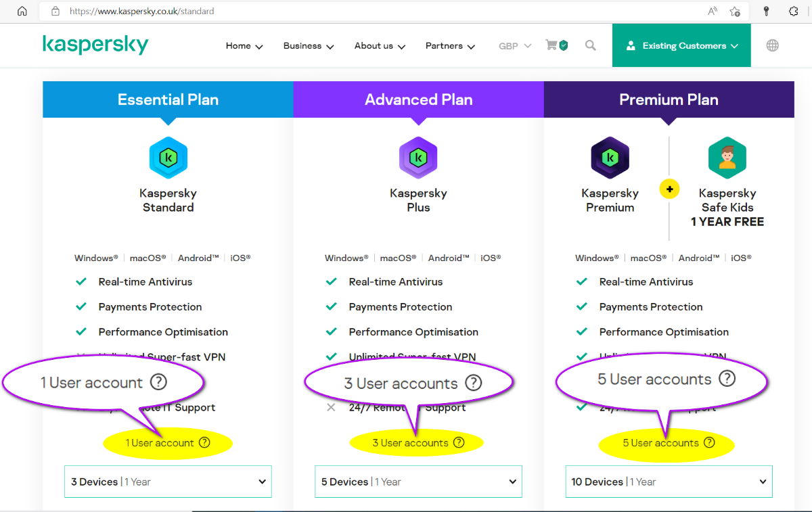Open the 10 Devices 1 Year dropdown
Screen dimensions: 812x512
pos(669,482)
